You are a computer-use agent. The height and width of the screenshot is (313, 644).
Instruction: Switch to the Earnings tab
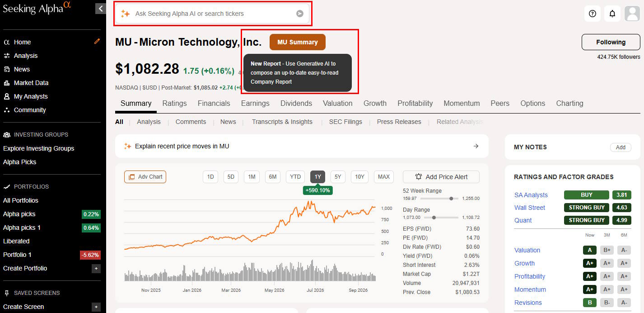[x=255, y=103]
